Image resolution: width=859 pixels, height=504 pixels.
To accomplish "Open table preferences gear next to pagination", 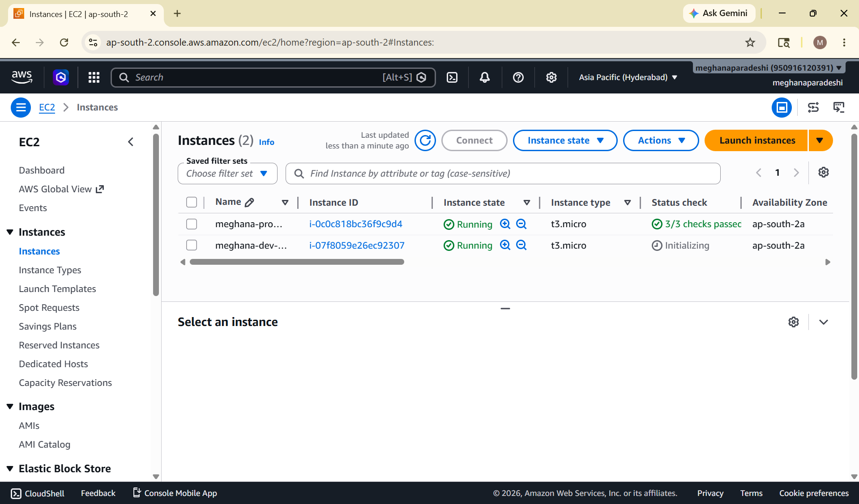I will click(x=824, y=172).
